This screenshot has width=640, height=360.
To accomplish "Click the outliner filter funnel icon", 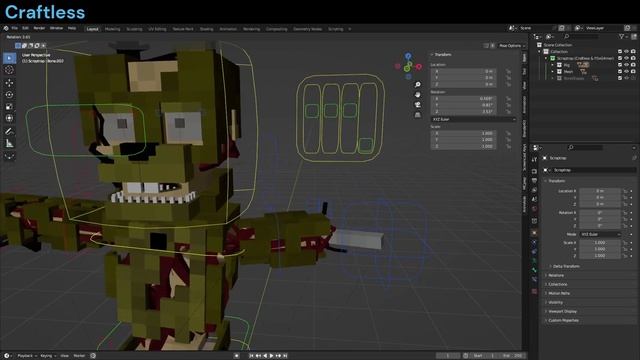I will click(621, 37).
